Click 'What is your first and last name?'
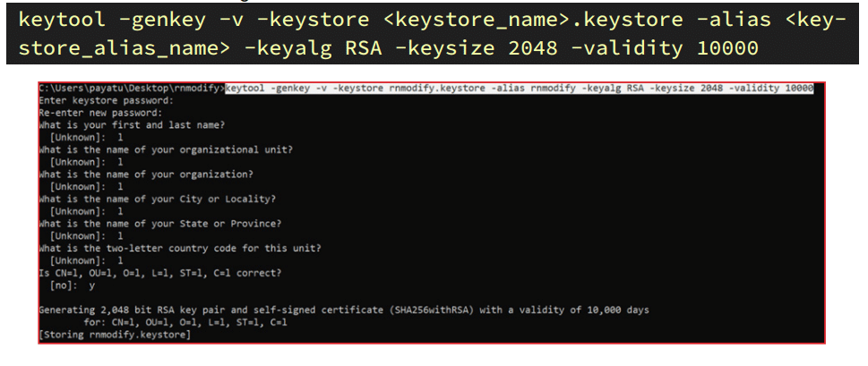Image resolution: width=868 pixels, height=366 pixels. (132, 125)
